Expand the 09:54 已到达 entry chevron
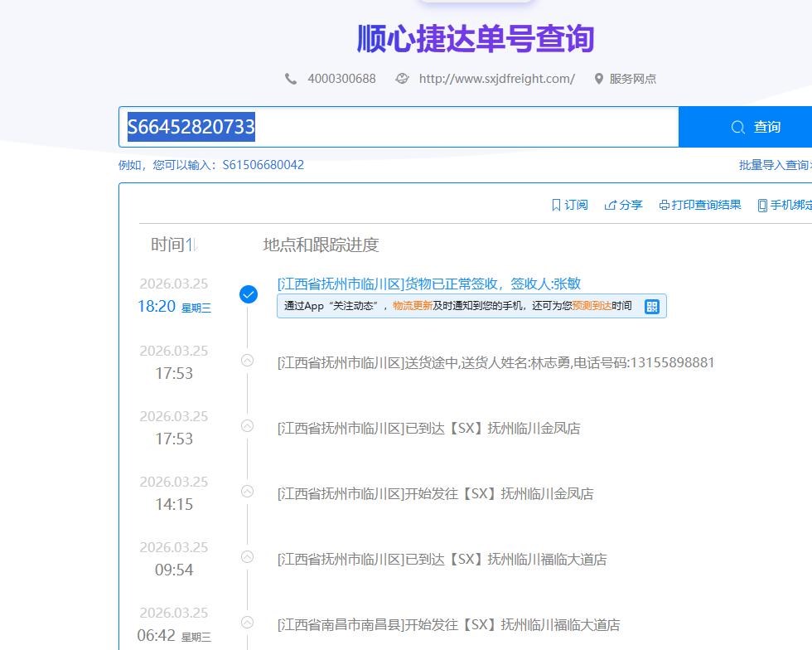The height and width of the screenshot is (650, 812). pos(247,556)
